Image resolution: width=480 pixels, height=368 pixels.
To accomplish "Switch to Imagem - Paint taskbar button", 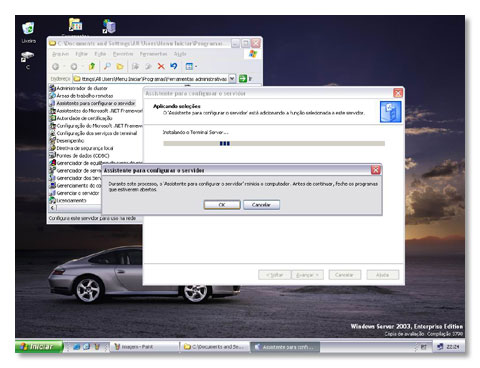I will click(x=144, y=347).
